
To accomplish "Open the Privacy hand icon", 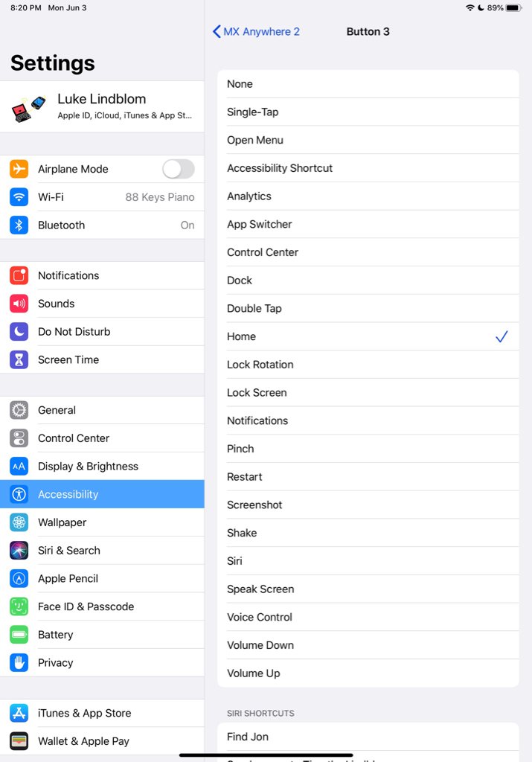I will pos(19,663).
